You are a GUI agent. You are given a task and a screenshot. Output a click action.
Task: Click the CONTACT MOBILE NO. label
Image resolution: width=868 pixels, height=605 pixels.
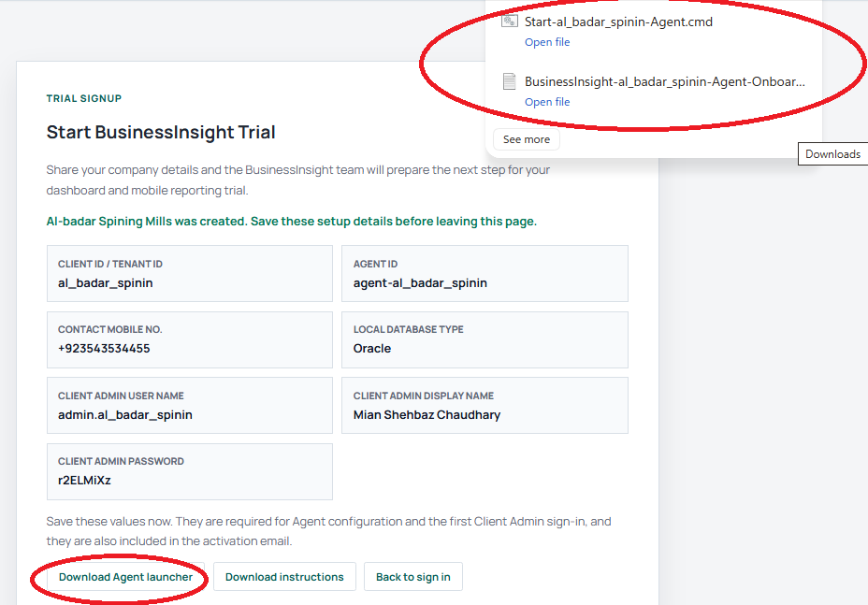(110, 329)
